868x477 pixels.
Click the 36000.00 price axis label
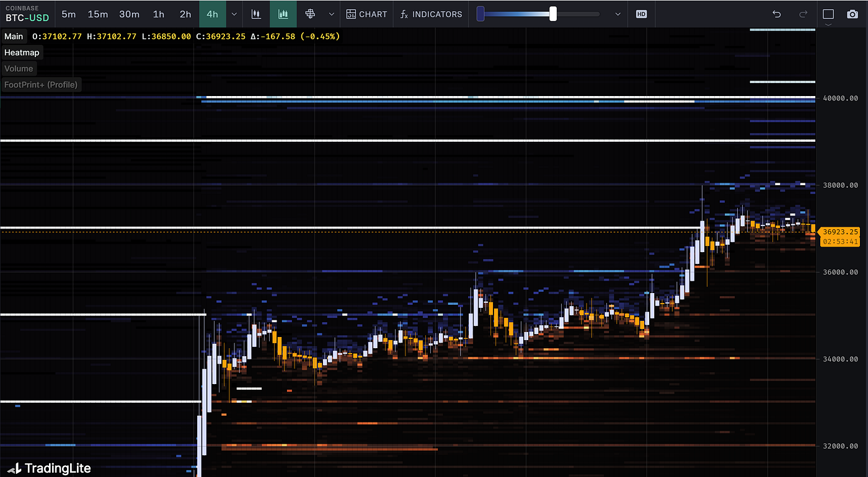click(841, 272)
